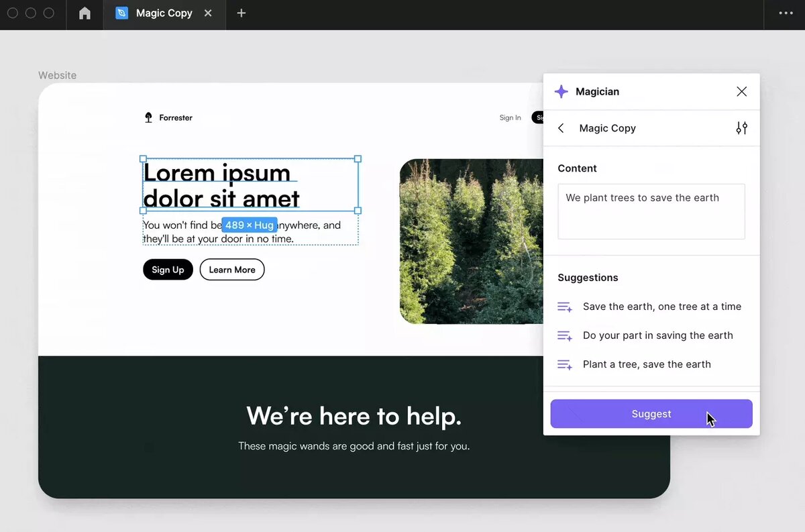Click the 'Website' frame label

point(57,75)
